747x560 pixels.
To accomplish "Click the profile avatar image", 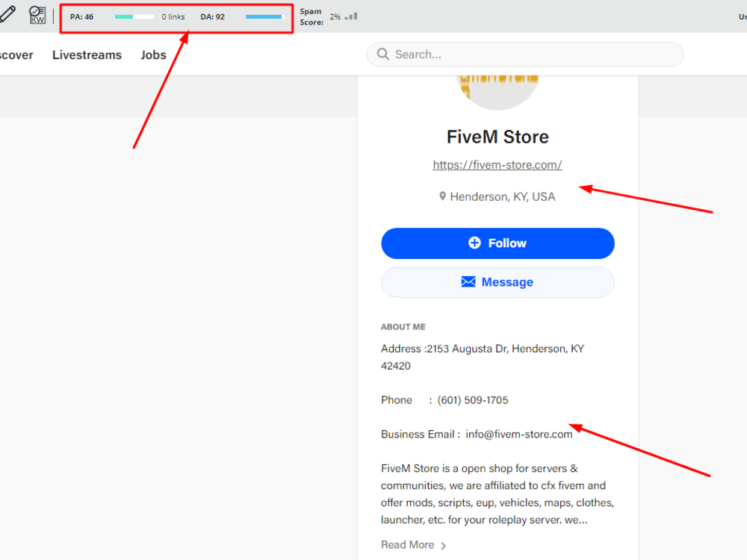I will coord(498,91).
